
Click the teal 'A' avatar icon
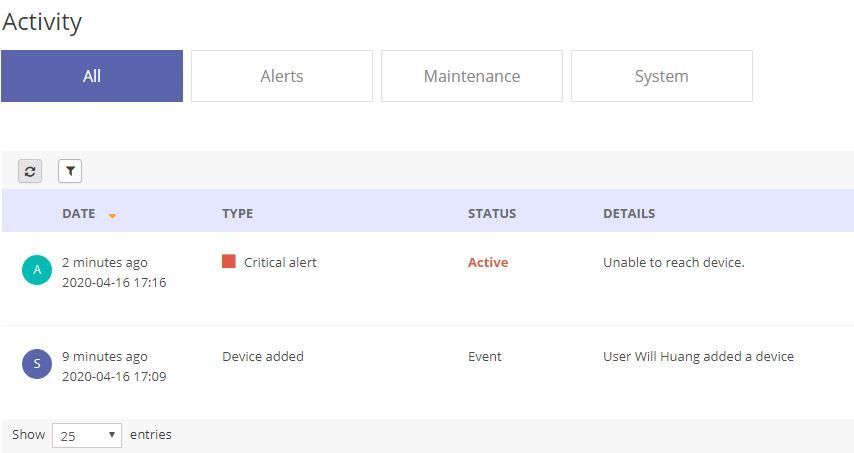pos(37,270)
